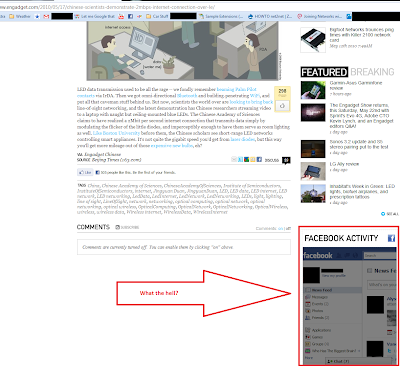Click the browser address bar URL
The image size is (400, 366).
(107, 7)
